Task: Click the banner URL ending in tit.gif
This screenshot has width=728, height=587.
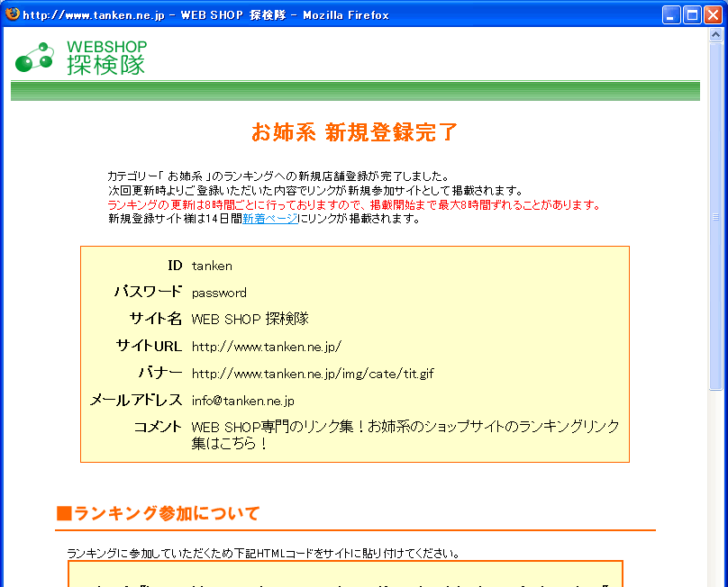Action: (x=313, y=373)
